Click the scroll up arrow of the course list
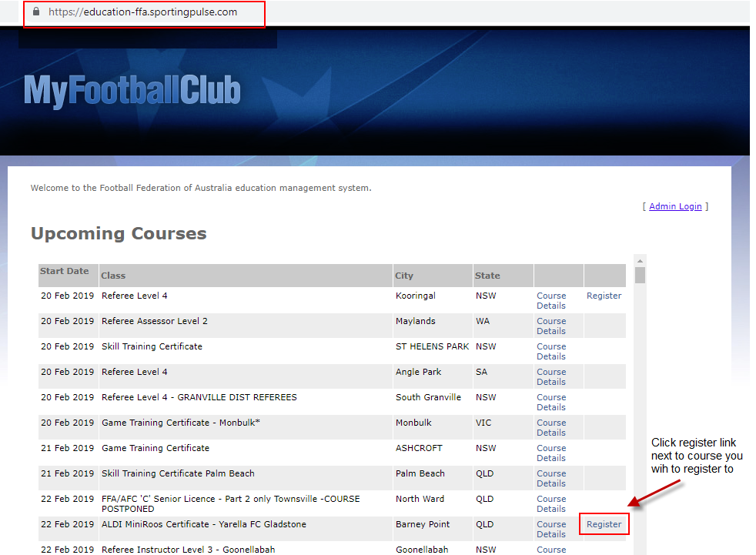 (x=640, y=261)
